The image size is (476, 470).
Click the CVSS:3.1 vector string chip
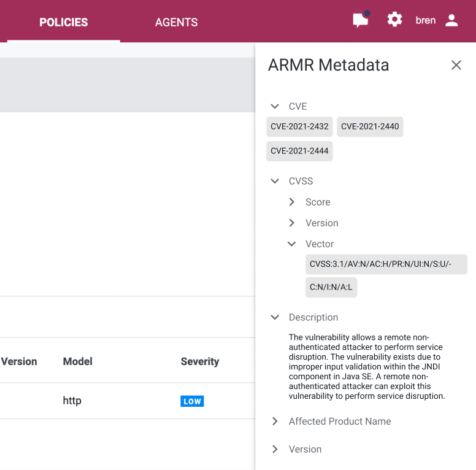coord(386,264)
